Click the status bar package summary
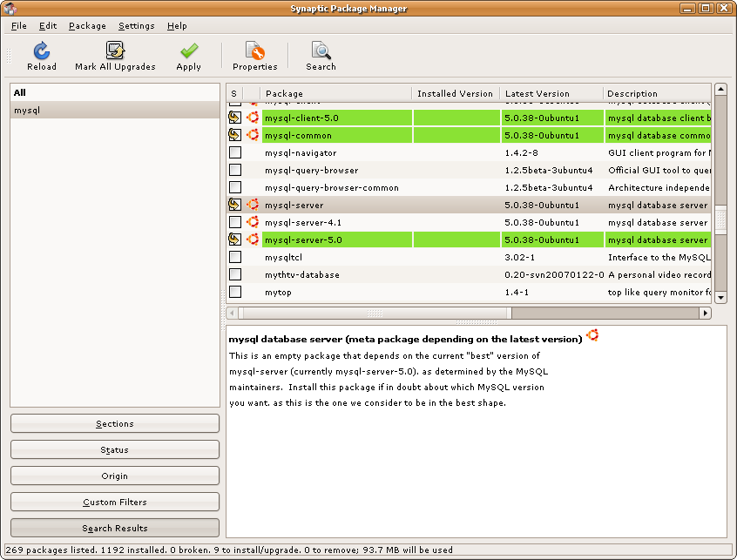The height and width of the screenshot is (560, 737). (x=229, y=550)
